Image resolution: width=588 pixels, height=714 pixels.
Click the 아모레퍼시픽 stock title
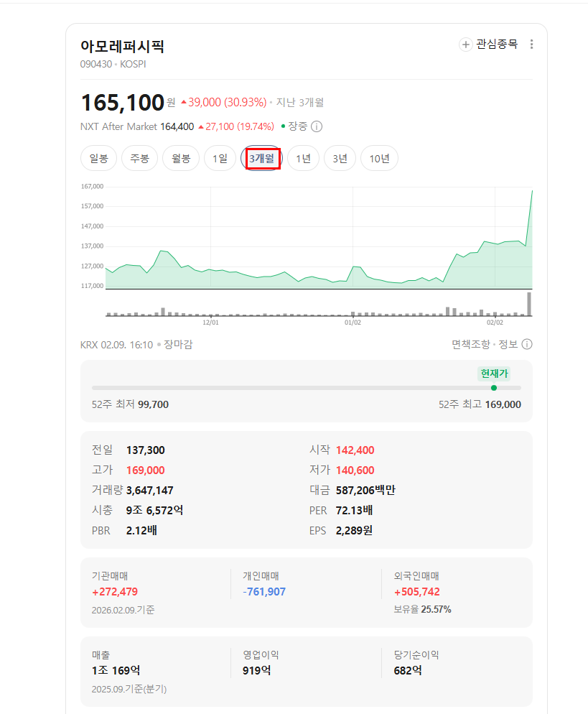(x=123, y=47)
